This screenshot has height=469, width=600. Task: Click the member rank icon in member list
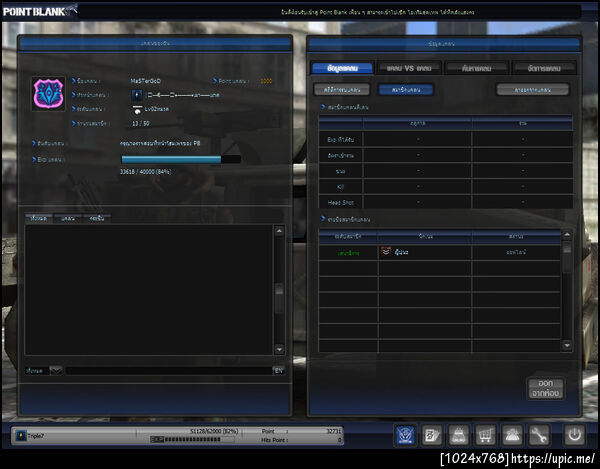[386, 252]
